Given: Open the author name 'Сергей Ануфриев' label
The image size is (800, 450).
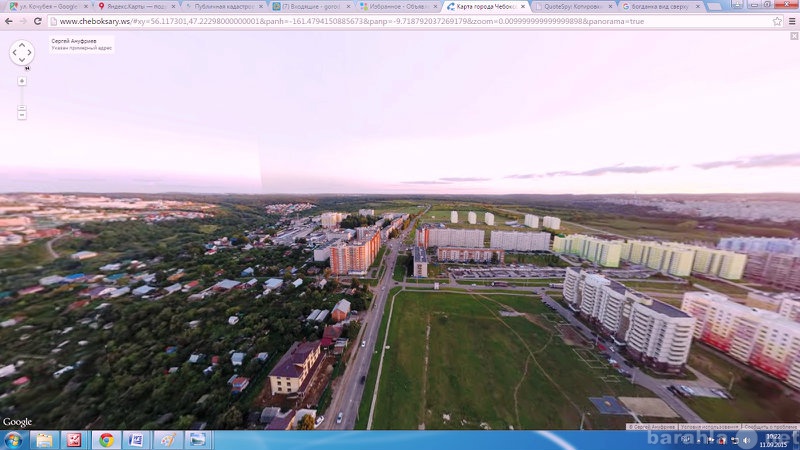Looking at the screenshot, I should point(73,41).
